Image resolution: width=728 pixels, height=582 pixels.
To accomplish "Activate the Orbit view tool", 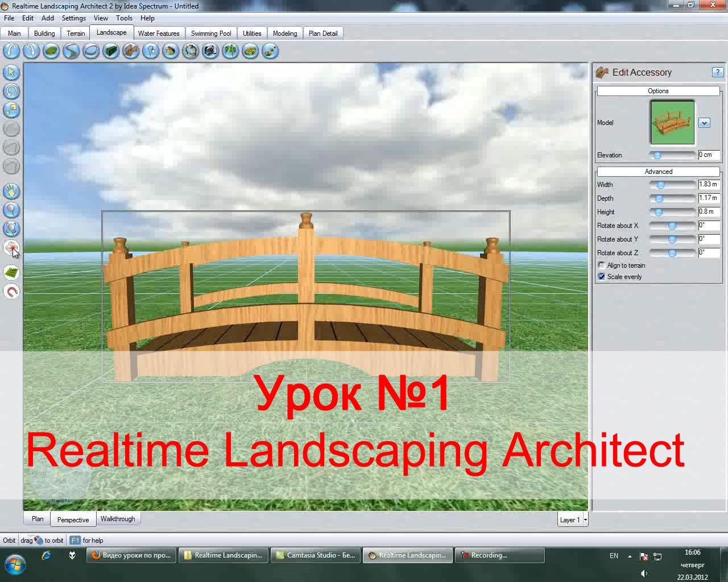I will click(x=11, y=247).
